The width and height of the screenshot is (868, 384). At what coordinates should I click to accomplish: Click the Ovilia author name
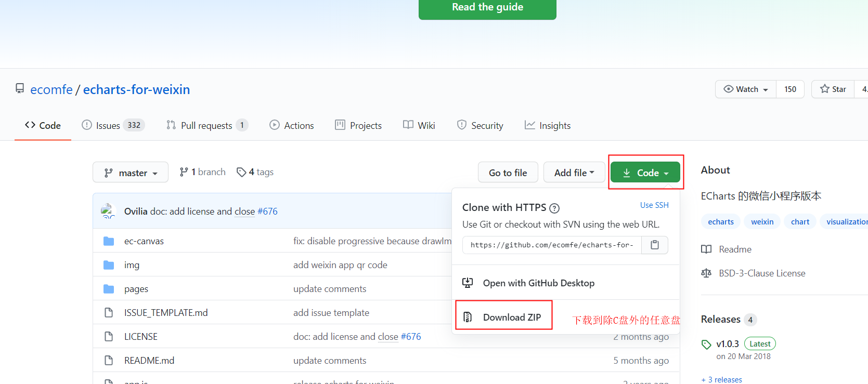136,211
